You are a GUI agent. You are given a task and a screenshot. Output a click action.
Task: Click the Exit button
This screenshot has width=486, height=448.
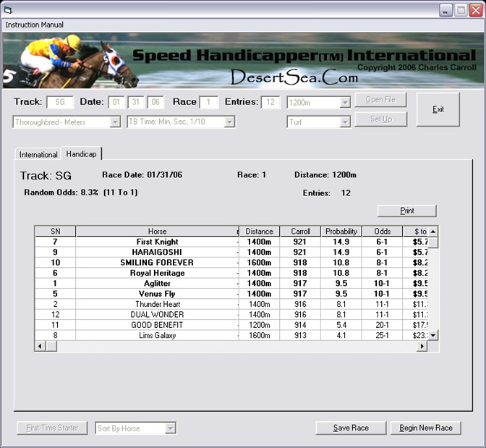tap(438, 109)
